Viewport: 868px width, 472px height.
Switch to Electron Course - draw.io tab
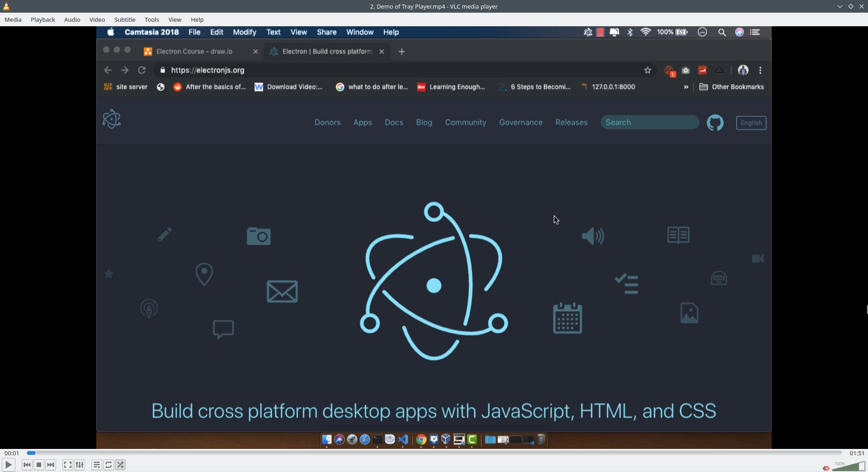[194, 52]
